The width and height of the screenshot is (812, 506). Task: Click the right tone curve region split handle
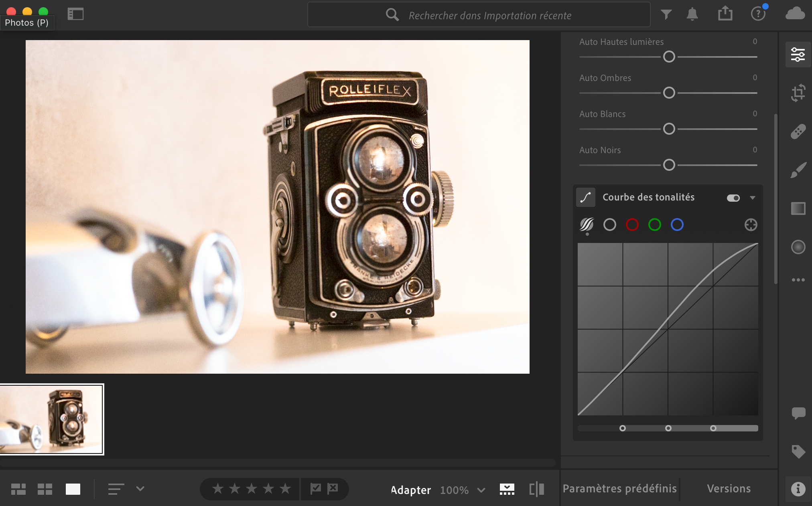(713, 428)
